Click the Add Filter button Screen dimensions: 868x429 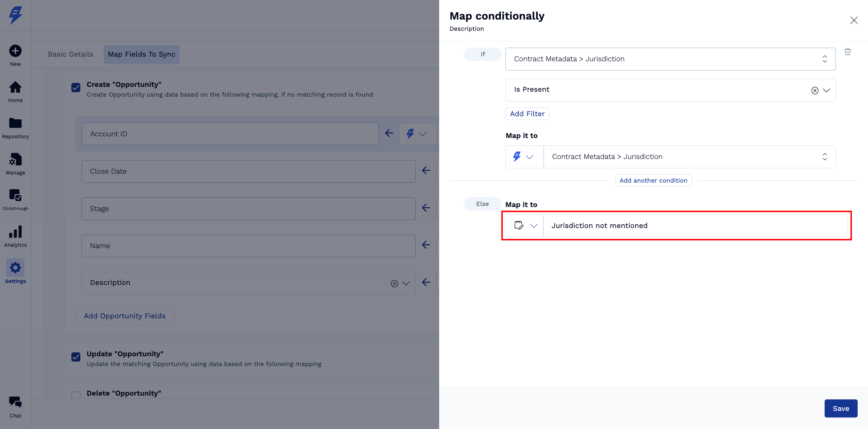[527, 114]
